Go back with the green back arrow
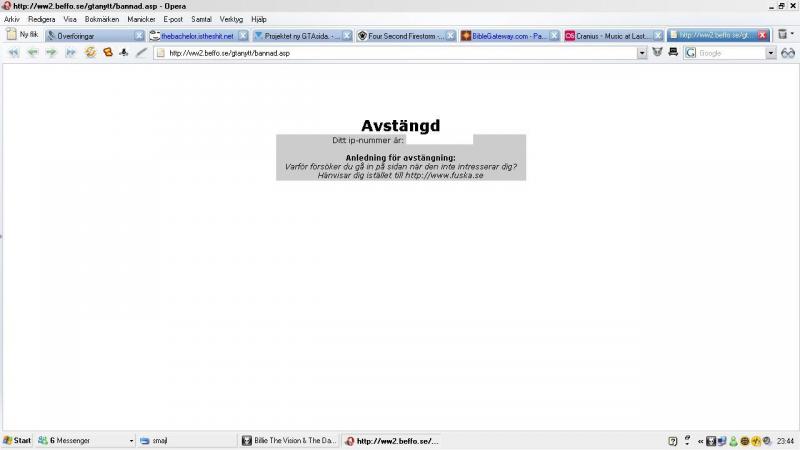The image size is (800, 450). point(33,53)
